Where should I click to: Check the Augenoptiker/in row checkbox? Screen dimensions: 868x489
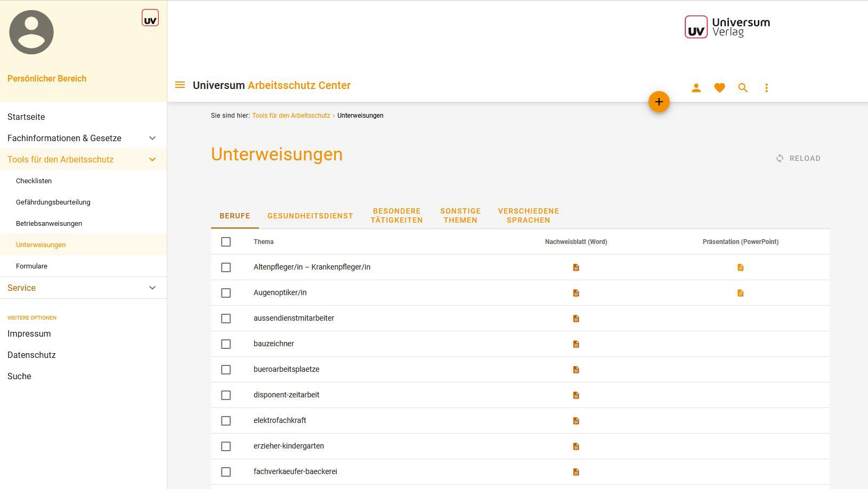(x=226, y=293)
